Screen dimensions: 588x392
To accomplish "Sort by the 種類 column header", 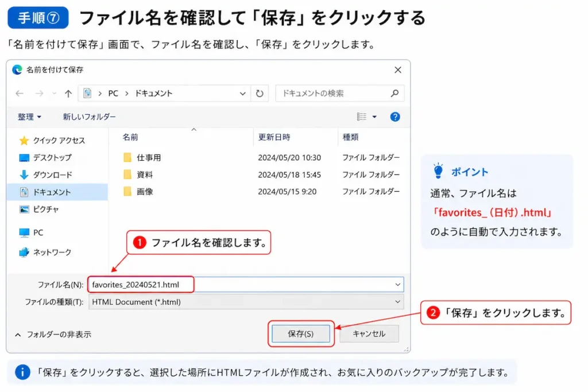I will [351, 137].
